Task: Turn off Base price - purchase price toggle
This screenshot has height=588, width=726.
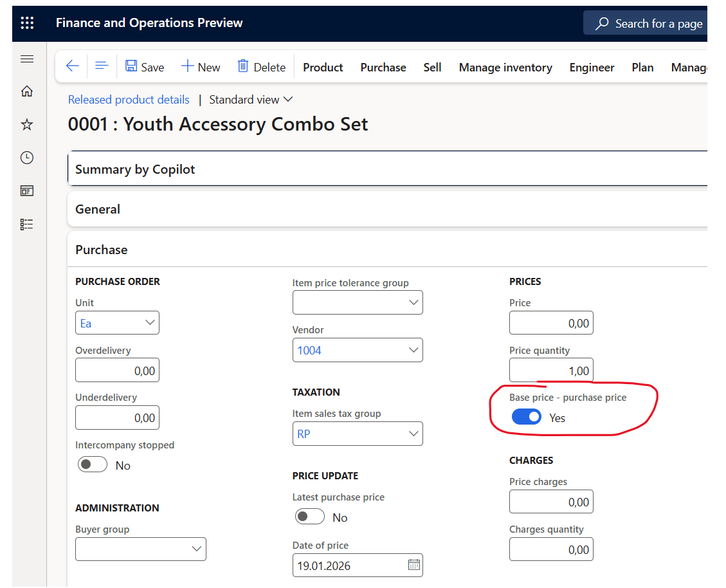Action: point(526,418)
